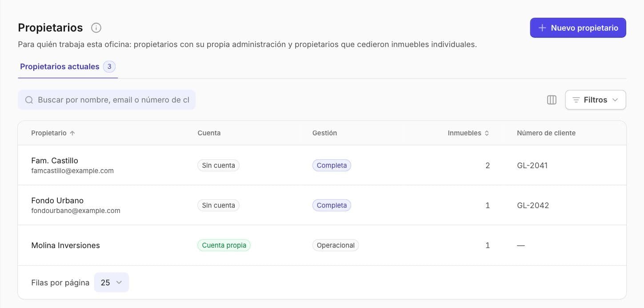Click famcastillo@example.com email
The height and width of the screenshot is (308, 644).
point(72,171)
